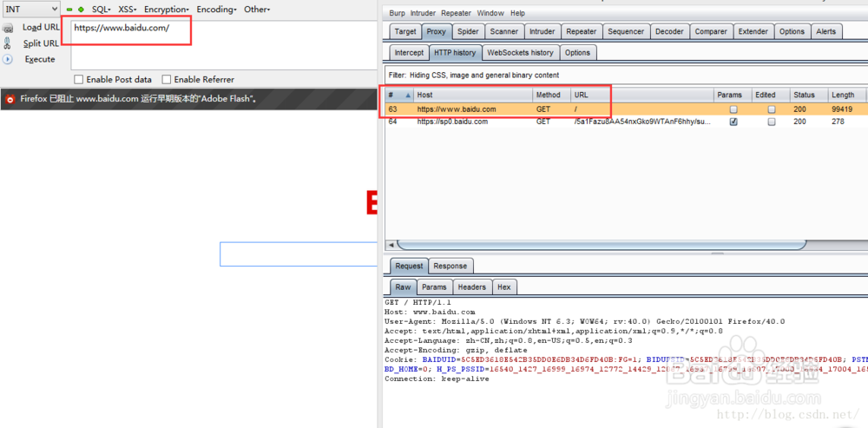Click the sort arrow in the # column

pyautogui.click(x=409, y=95)
